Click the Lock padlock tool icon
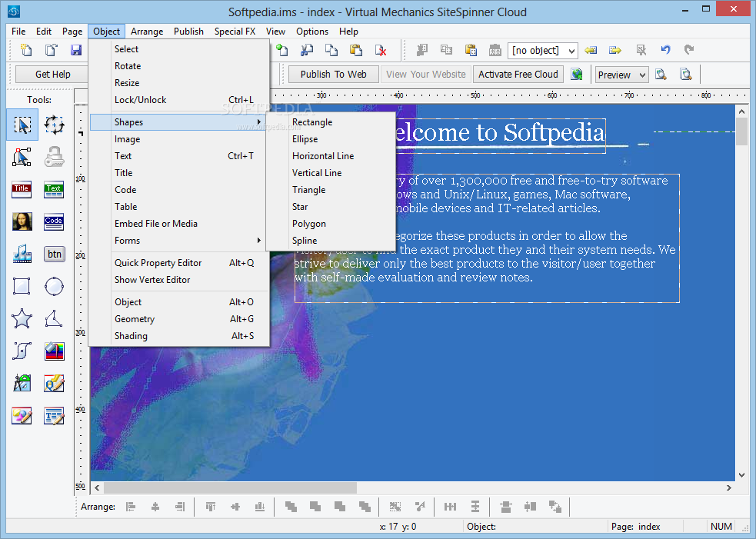The height and width of the screenshot is (539, 756). [54, 157]
